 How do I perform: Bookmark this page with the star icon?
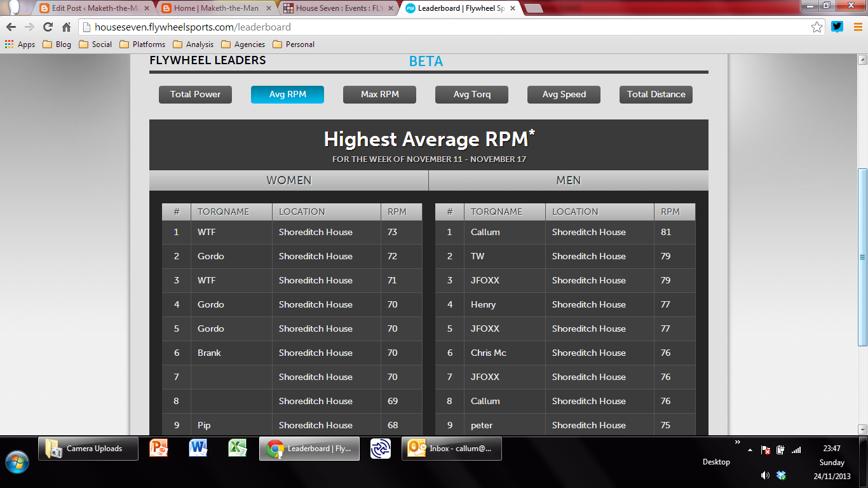point(817,27)
